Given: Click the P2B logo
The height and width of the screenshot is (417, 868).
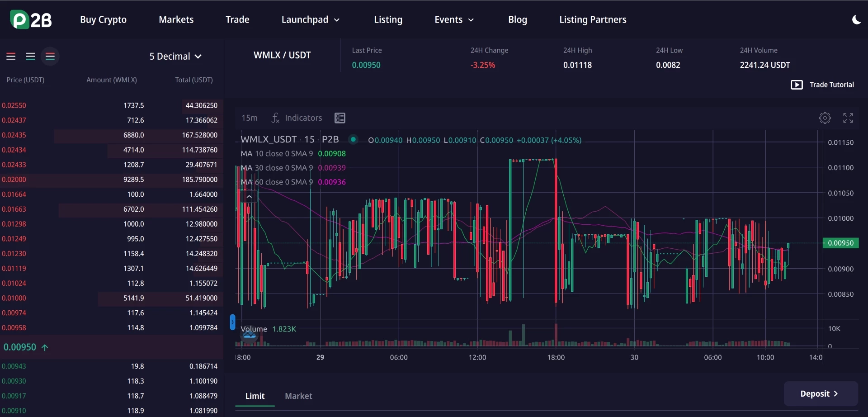Looking at the screenshot, I should click(31, 19).
